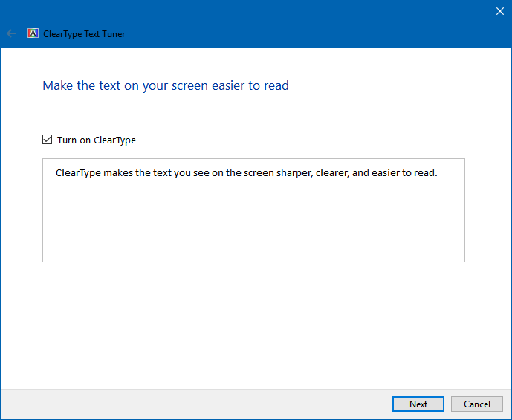Viewport: 512px width, 420px height.
Task: Click the sentence describing ClearType's sharper text
Action: [246, 172]
